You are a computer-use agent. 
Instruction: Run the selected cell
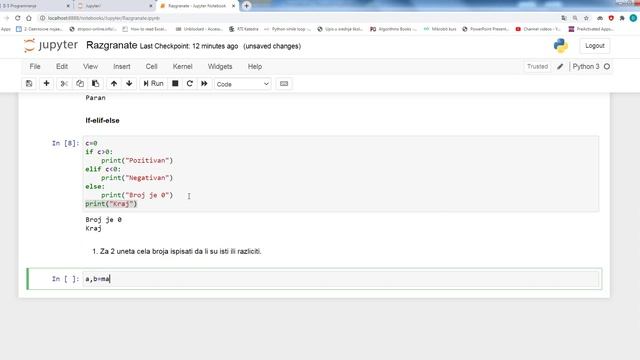153,84
